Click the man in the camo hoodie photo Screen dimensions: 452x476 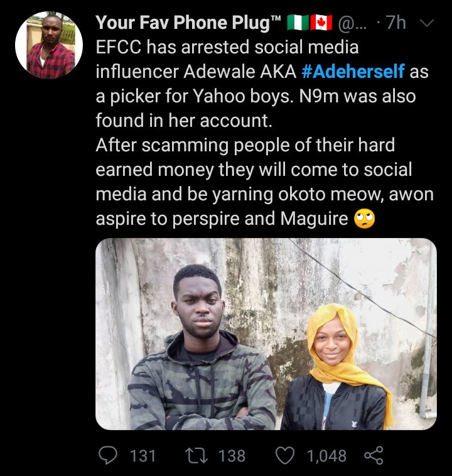tap(201, 352)
